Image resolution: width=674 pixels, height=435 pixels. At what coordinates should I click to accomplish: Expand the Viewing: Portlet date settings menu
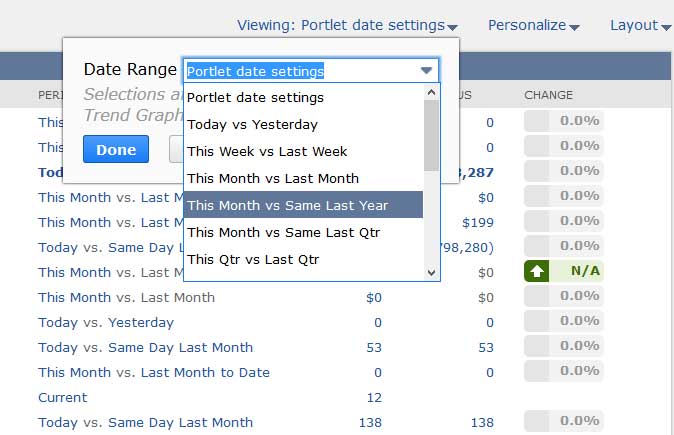(x=347, y=25)
